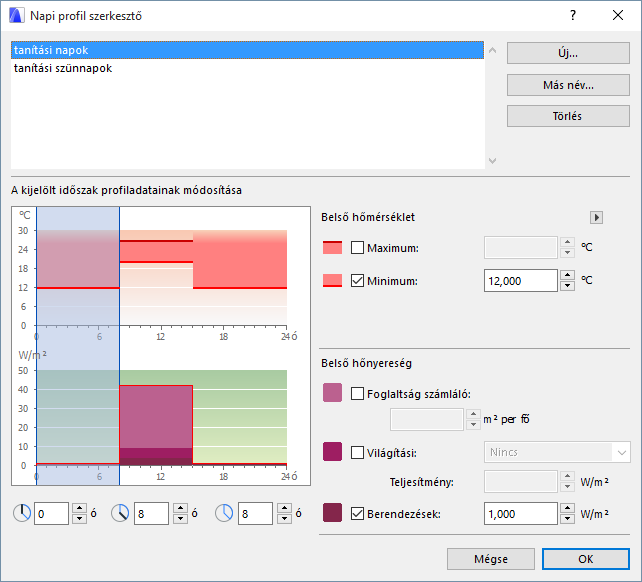642x582 pixels.
Task: Increase the Minimum temperature with the up stepper
Action: [568, 275]
